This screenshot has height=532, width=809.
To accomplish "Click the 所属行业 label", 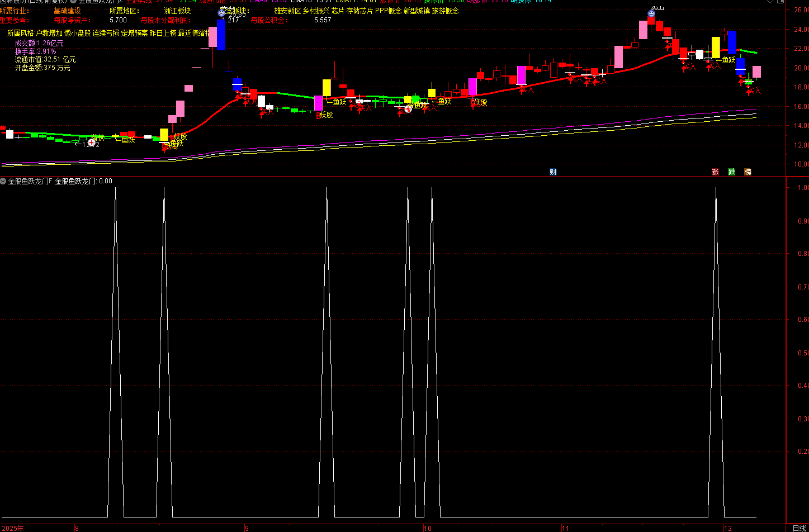I will coord(13,11).
